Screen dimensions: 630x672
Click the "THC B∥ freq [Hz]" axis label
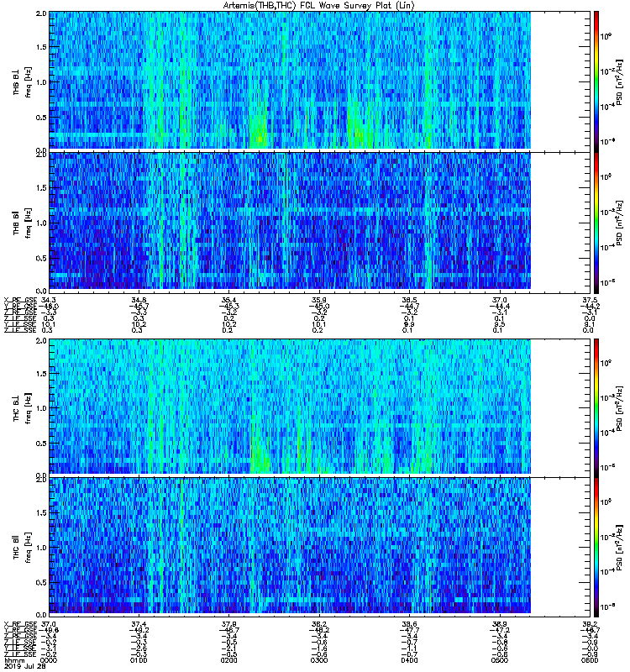(x=22, y=548)
